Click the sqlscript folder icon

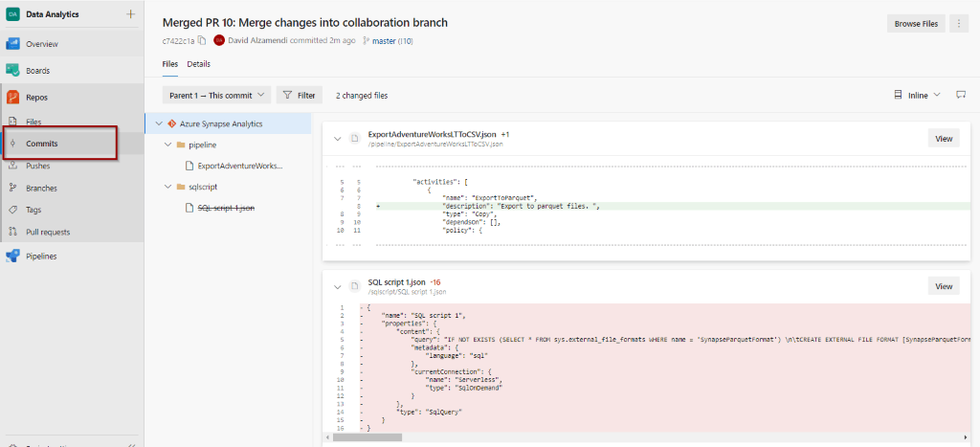coord(181,187)
